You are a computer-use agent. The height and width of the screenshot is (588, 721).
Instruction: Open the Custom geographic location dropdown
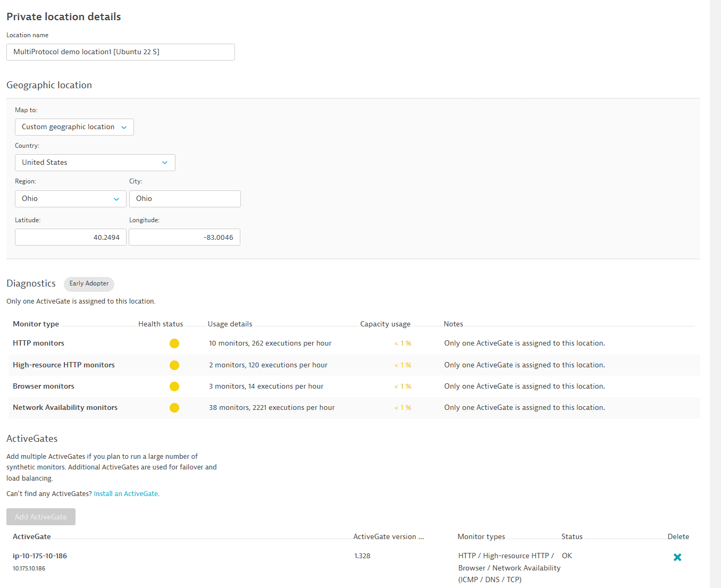74,127
